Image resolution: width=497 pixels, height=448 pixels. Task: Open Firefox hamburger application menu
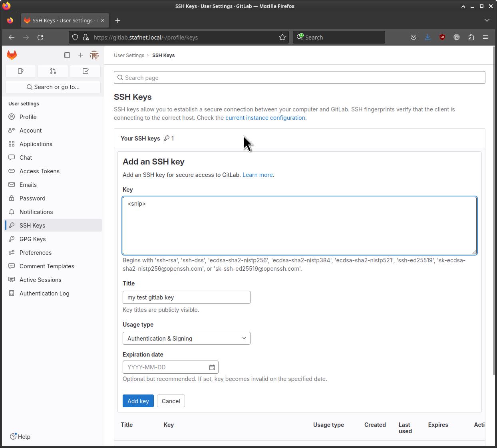click(x=485, y=37)
